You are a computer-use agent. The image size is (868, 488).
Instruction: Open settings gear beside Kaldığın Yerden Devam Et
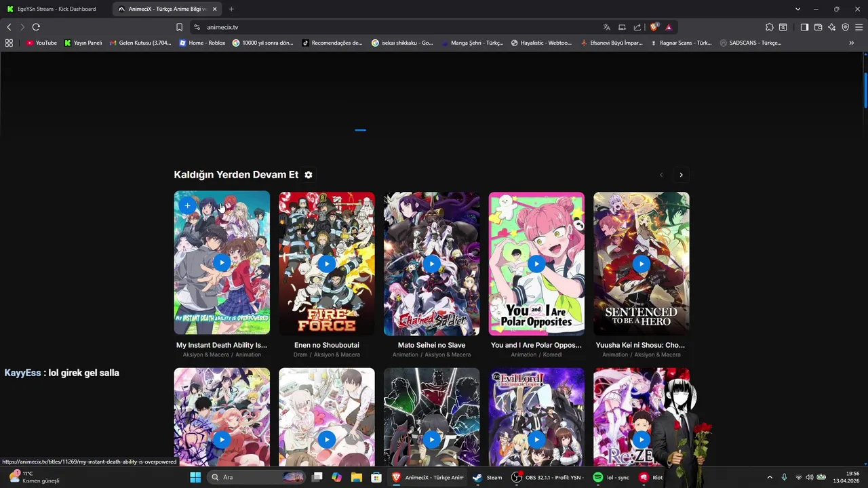[309, 175]
